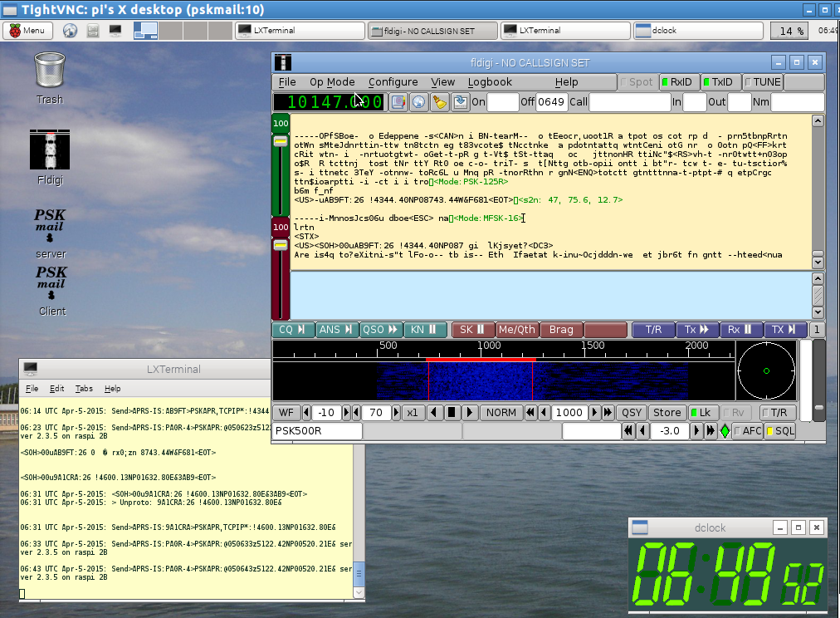Pause the waterfall with the stop square button
The width and height of the screenshot is (840, 618).
pos(452,412)
